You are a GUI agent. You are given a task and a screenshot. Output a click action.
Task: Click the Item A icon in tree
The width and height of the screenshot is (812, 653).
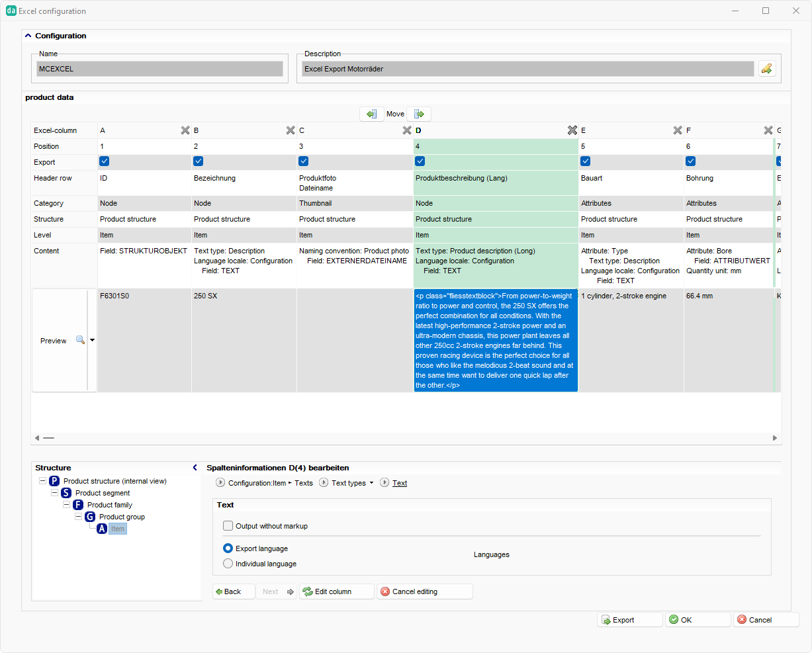click(102, 529)
